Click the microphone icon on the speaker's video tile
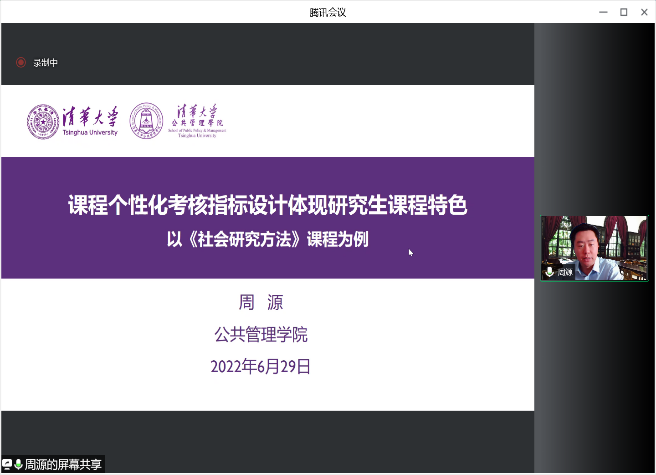Screen dimensions: 656x475 click(x=549, y=272)
